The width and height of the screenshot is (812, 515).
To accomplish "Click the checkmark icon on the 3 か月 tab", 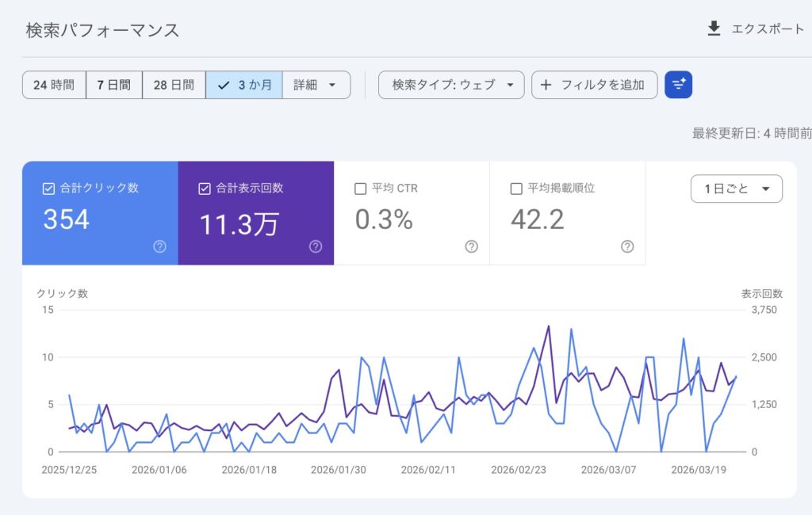I will [x=224, y=84].
